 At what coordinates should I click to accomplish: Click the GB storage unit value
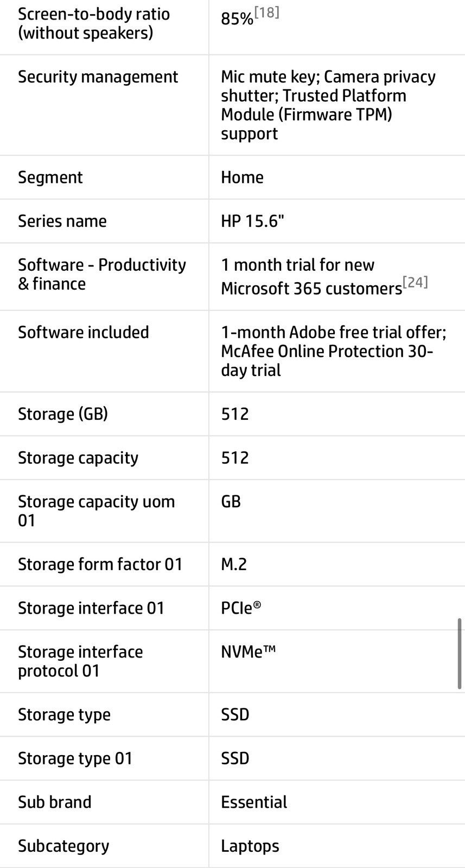click(231, 502)
